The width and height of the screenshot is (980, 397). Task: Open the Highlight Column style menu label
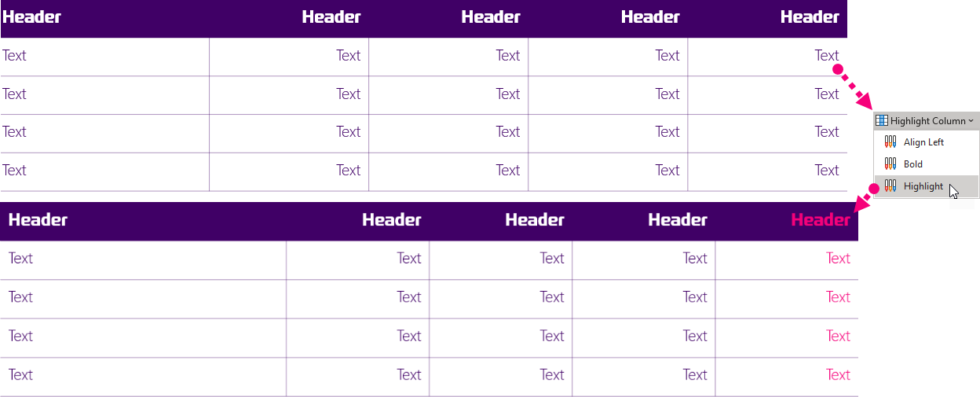[927, 121]
